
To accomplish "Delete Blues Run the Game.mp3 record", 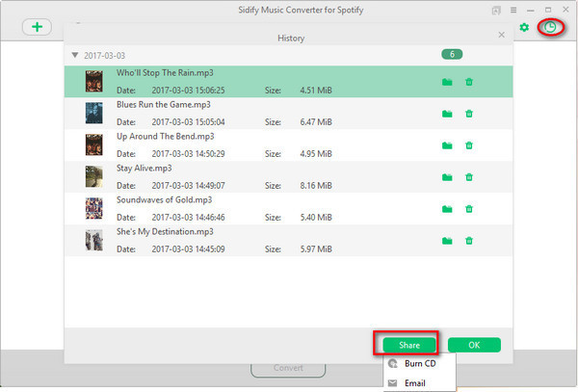I will pos(469,114).
